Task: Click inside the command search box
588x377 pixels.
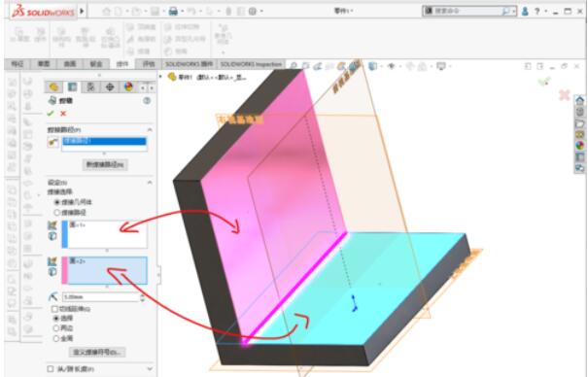Action: (x=467, y=11)
